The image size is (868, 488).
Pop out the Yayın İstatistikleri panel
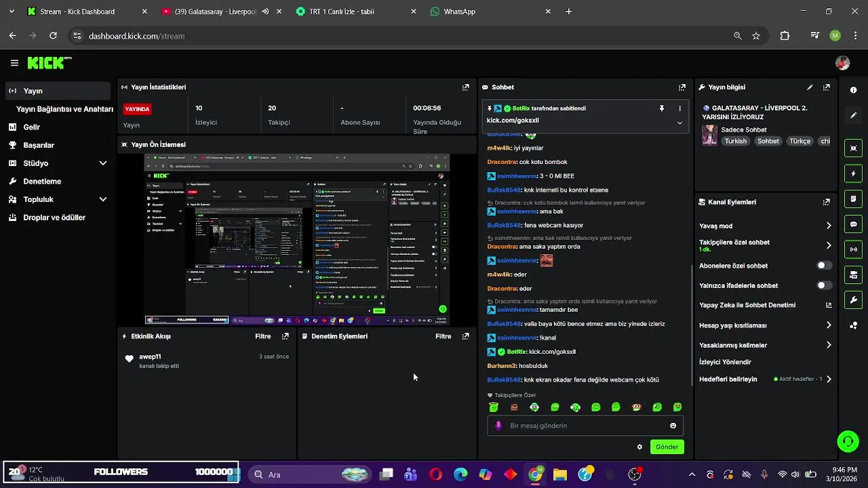point(466,87)
